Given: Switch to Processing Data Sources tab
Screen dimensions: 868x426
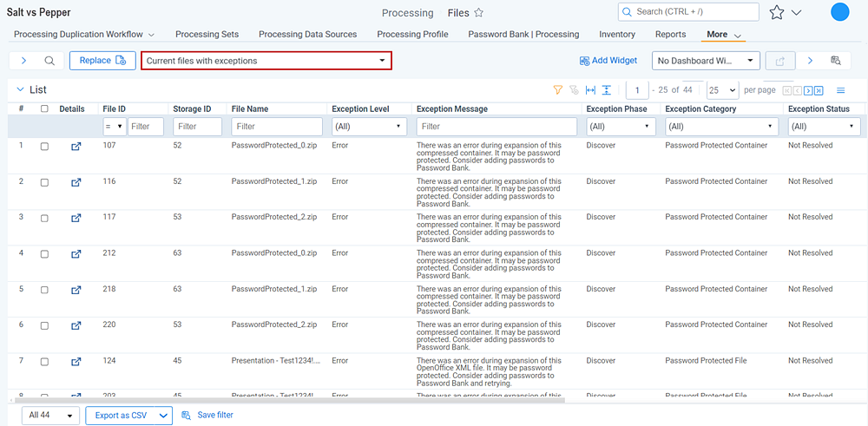Looking at the screenshot, I should [308, 35].
